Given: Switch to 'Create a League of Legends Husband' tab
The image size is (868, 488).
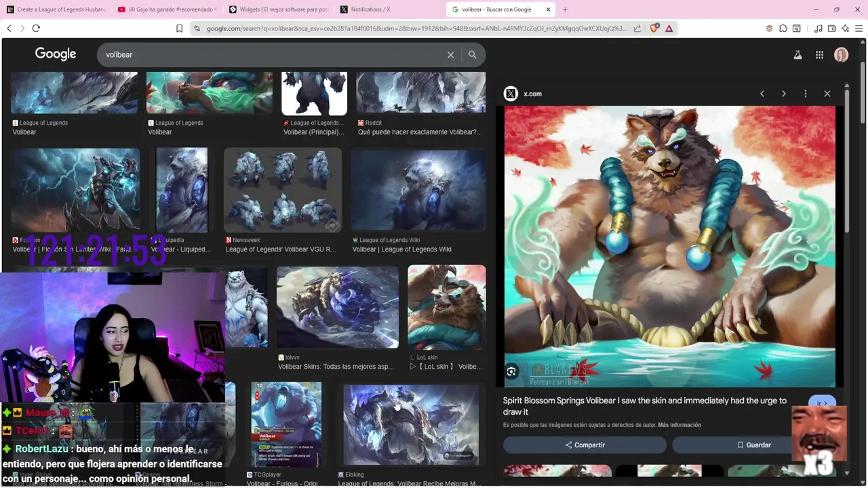Looking at the screenshot, I should pos(56,9).
